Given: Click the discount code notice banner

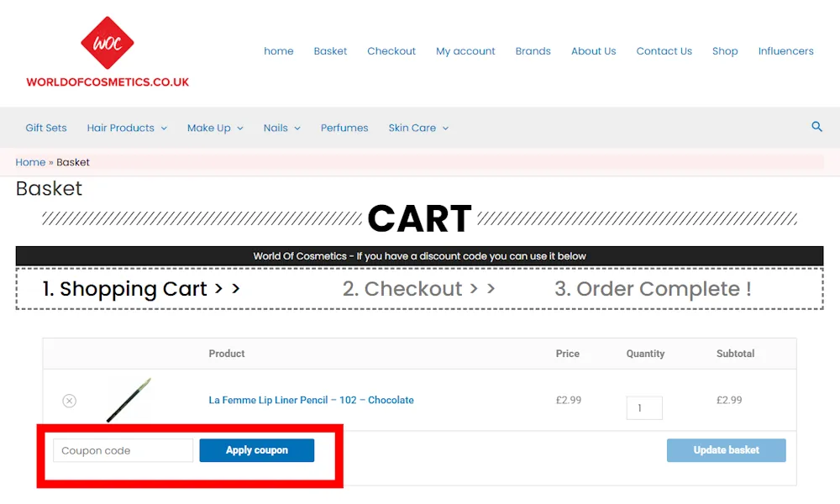Looking at the screenshot, I should (x=419, y=256).
